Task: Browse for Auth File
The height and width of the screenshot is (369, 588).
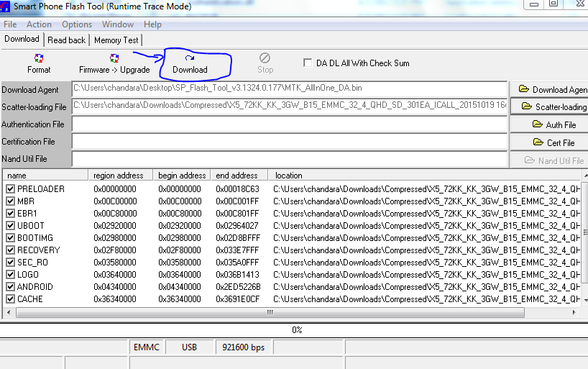Action: click(x=550, y=124)
